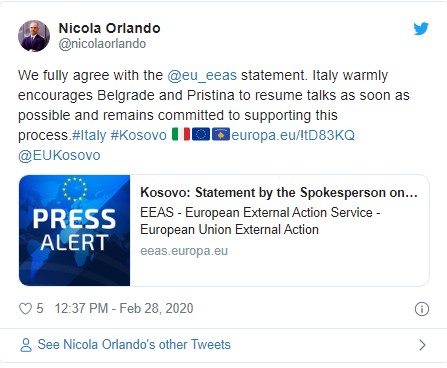Expand the right chevron arrow at bottom
Screen dimensions: 447x368
coord(422,345)
